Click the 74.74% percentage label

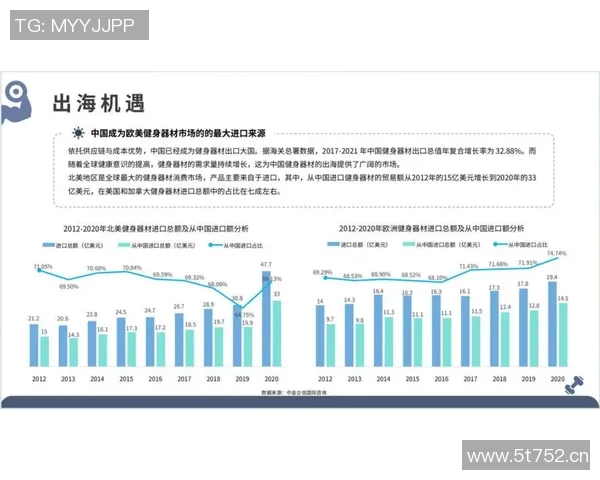click(x=557, y=253)
